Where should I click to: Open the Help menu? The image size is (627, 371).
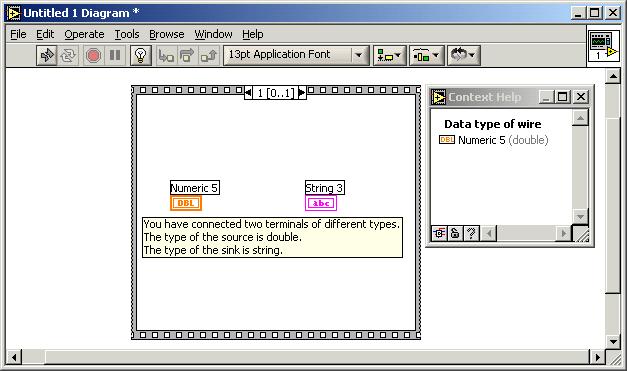(x=253, y=34)
